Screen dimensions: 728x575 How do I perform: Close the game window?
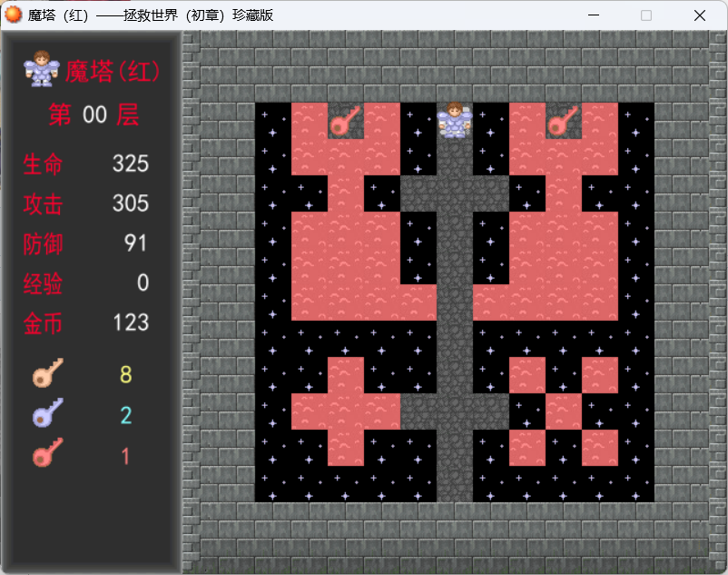[700, 15]
